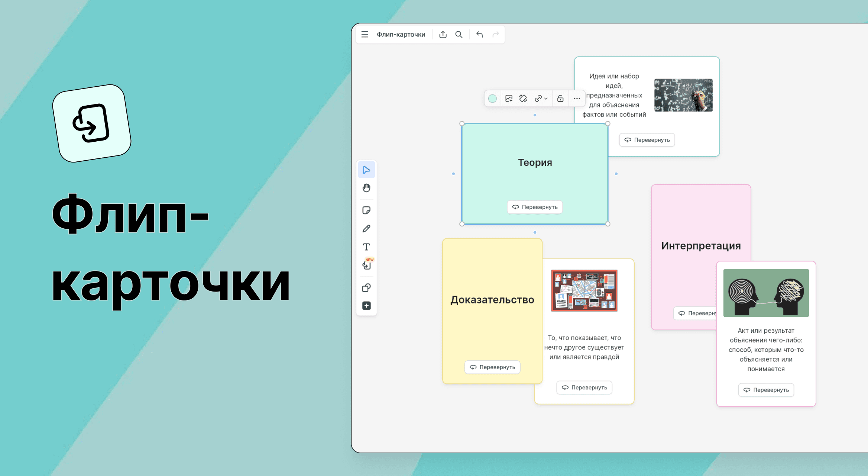Image resolution: width=868 pixels, height=476 pixels.
Task: Select the pen drawing tool
Action: tap(366, 229)
